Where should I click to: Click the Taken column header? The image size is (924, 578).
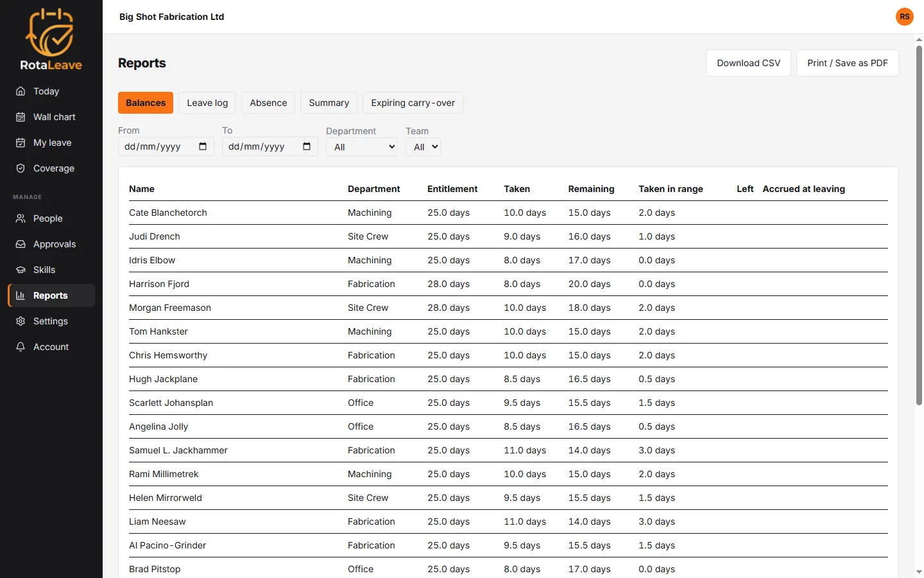(517, 189)
